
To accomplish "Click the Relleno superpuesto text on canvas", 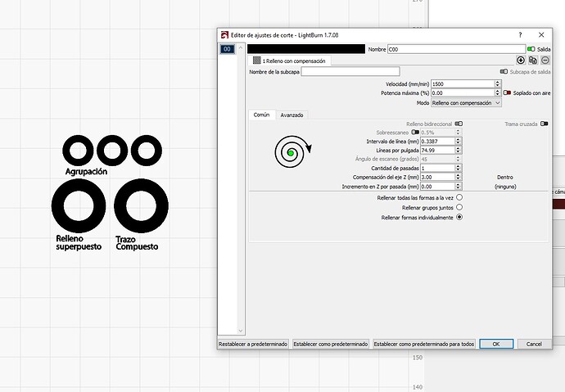I will tap(79, 242).
